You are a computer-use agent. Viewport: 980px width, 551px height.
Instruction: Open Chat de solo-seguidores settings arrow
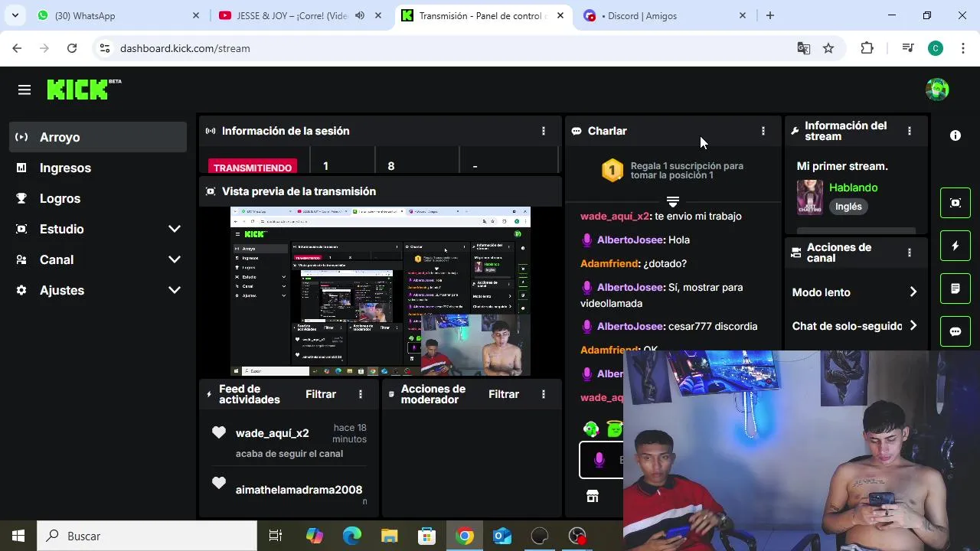913,326
